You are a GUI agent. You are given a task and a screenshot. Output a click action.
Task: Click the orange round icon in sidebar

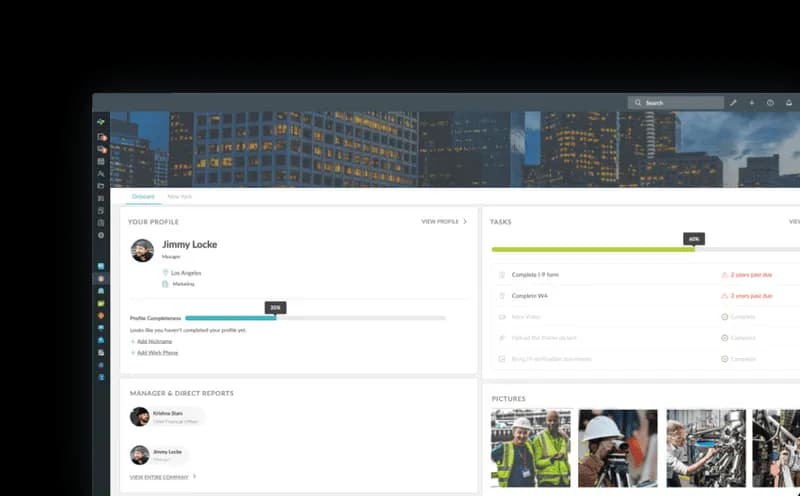pyautogui.click(x=101, y=315)
